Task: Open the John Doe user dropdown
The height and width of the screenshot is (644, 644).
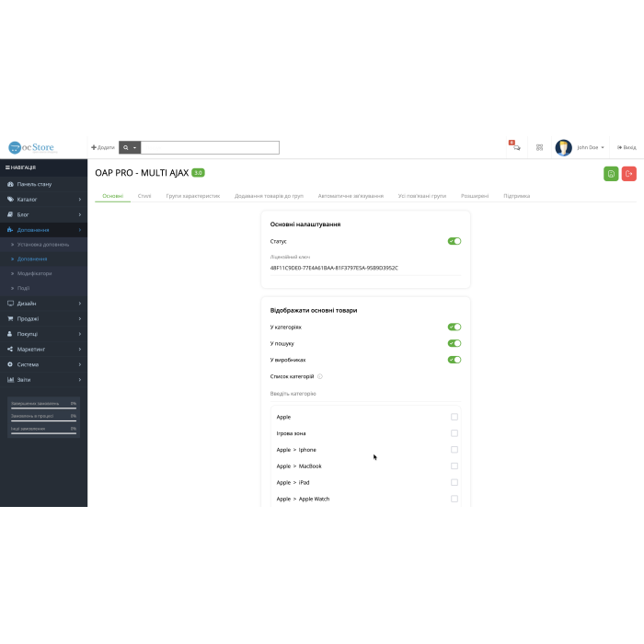Action: click(591, 147)
